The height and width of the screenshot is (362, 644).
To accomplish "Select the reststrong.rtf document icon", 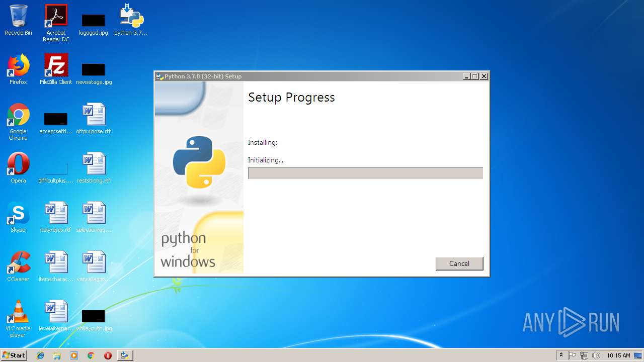I will pyautogui.click(x=94, y=168).
